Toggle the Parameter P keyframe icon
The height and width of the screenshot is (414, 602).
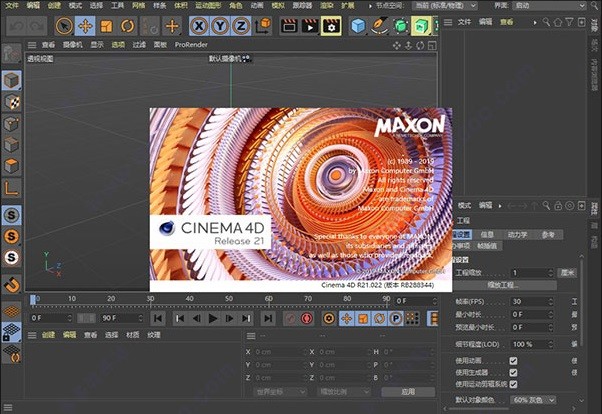click(x=395, y=318)
